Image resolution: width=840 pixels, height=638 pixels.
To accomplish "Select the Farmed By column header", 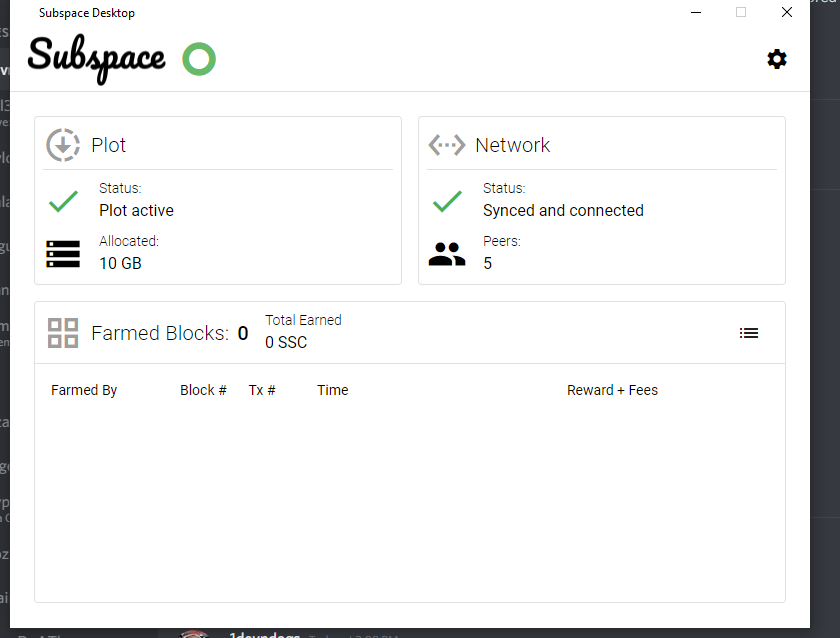I will [x=84, y=390].
